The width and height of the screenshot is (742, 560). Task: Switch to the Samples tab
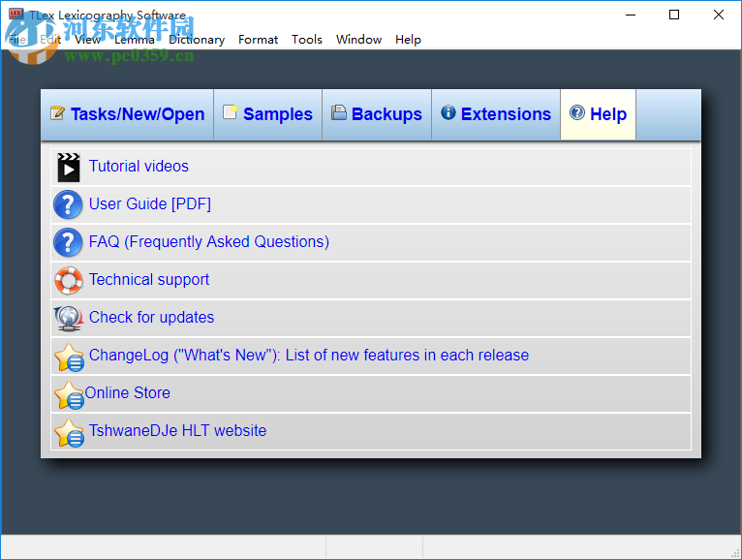tap(268, 114)
